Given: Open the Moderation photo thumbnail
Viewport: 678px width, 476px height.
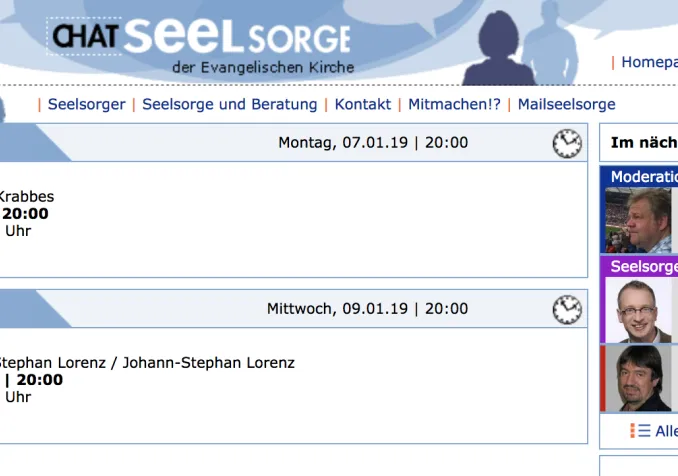Looking at the screenshot, I should [638, 220].
